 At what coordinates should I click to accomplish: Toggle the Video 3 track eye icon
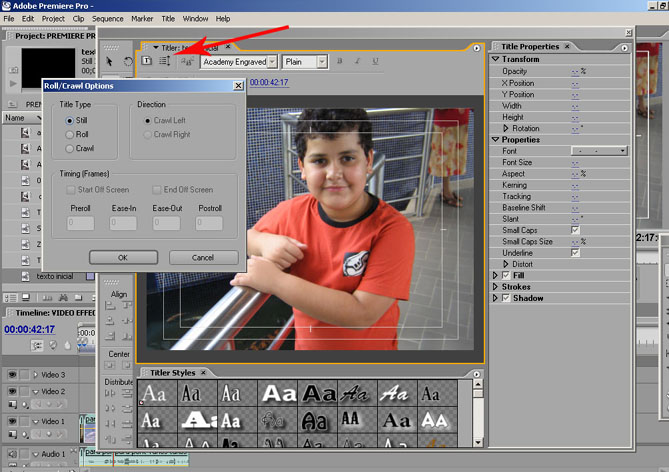click(13, 374)
